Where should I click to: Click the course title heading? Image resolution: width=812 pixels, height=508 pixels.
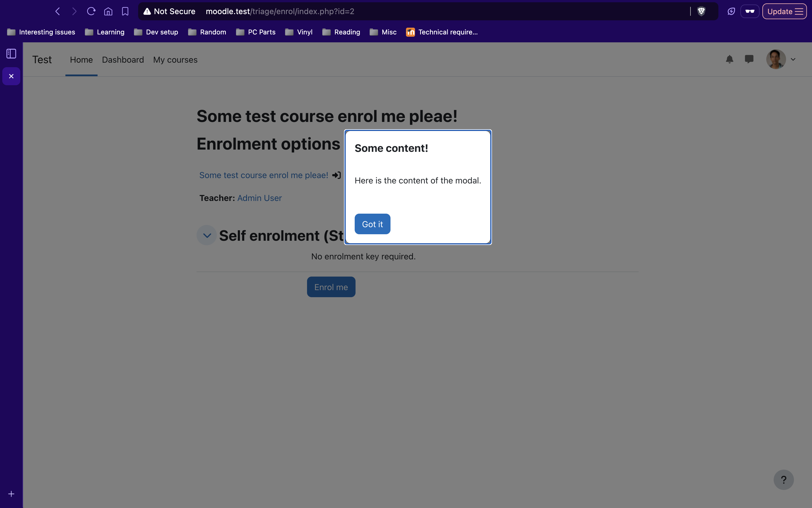(327, 116)
